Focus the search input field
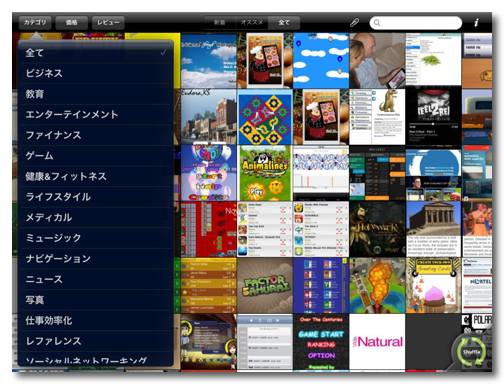The width and height of the screenshot is (504, 384). point(416,23)
